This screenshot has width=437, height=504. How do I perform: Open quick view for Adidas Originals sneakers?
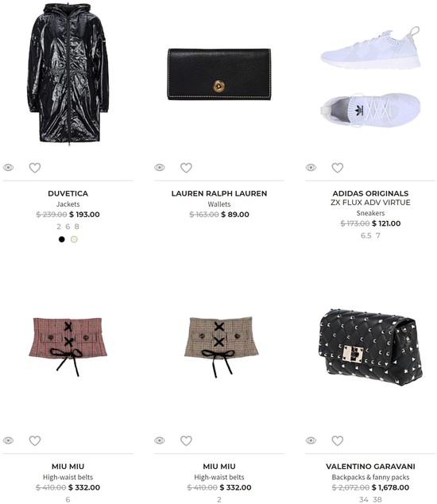coord(311,168)
